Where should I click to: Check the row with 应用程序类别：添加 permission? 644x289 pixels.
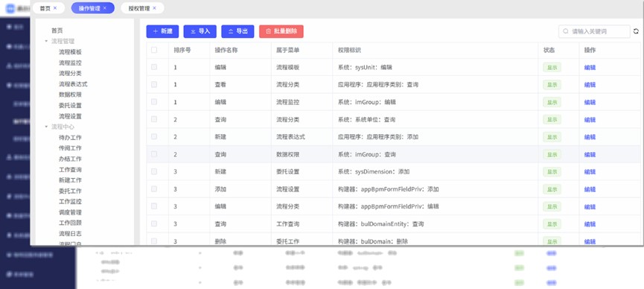pyautogui.click(x=154, y=136)
